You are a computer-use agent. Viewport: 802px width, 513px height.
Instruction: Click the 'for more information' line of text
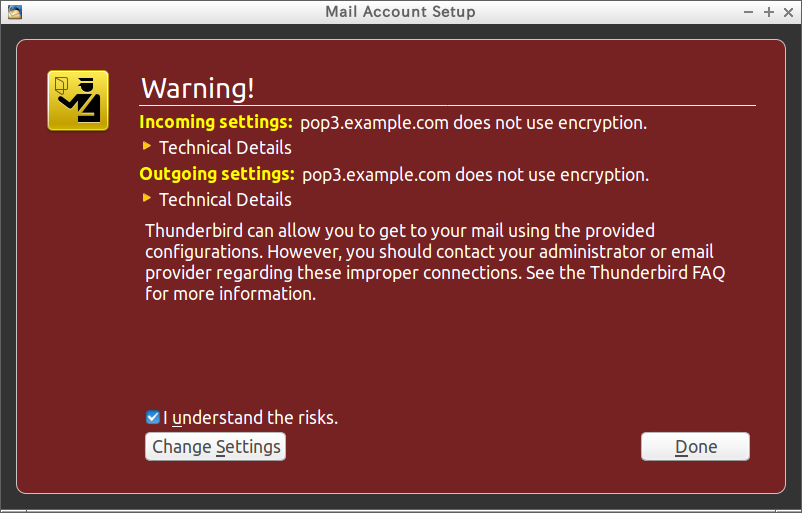tap(231, 294)
